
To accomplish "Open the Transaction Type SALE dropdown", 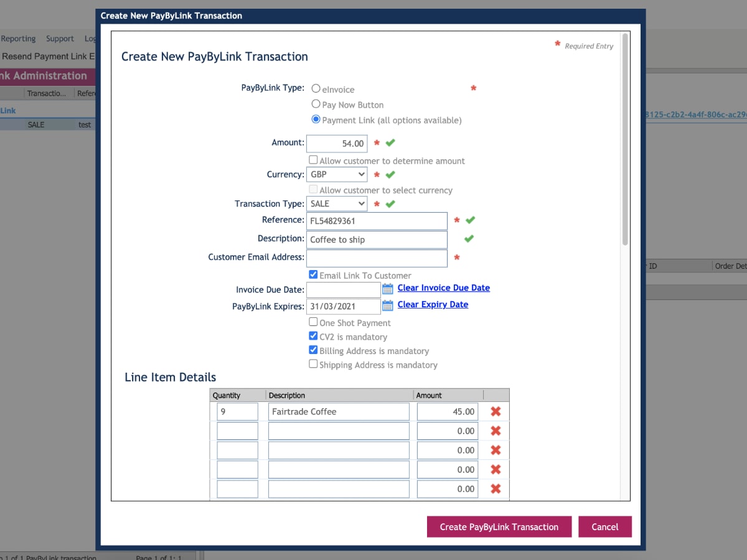I will pyautogui.click(x=337, y=203).
